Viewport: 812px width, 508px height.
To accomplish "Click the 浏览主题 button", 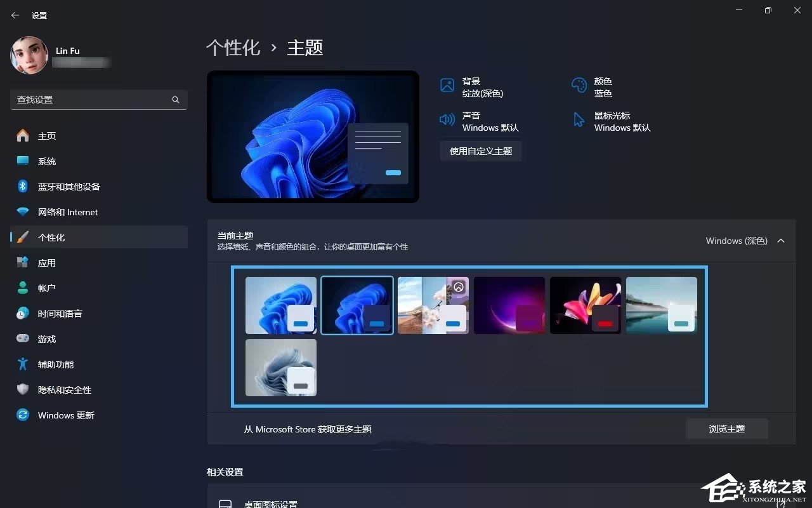I will [727, 429].
